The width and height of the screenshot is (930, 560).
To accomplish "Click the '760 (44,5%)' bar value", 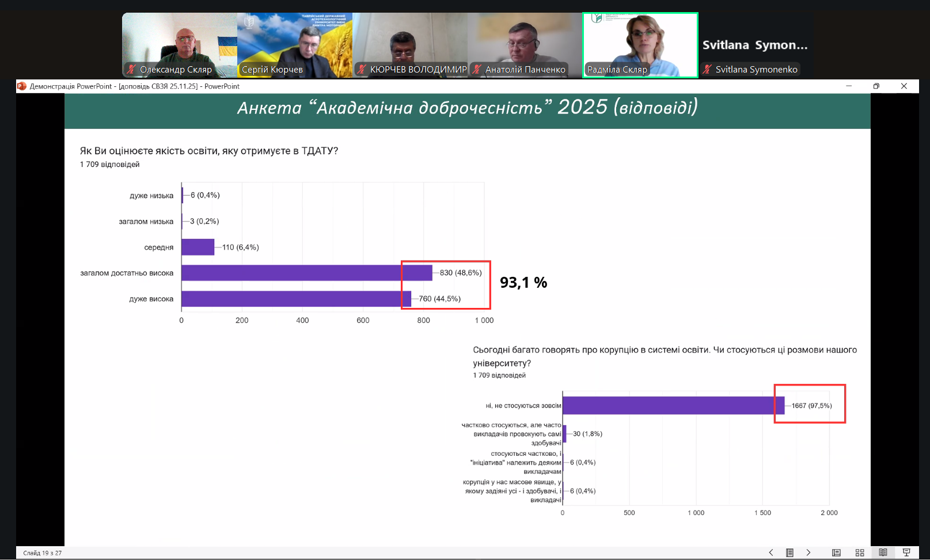I will point(440,299).
